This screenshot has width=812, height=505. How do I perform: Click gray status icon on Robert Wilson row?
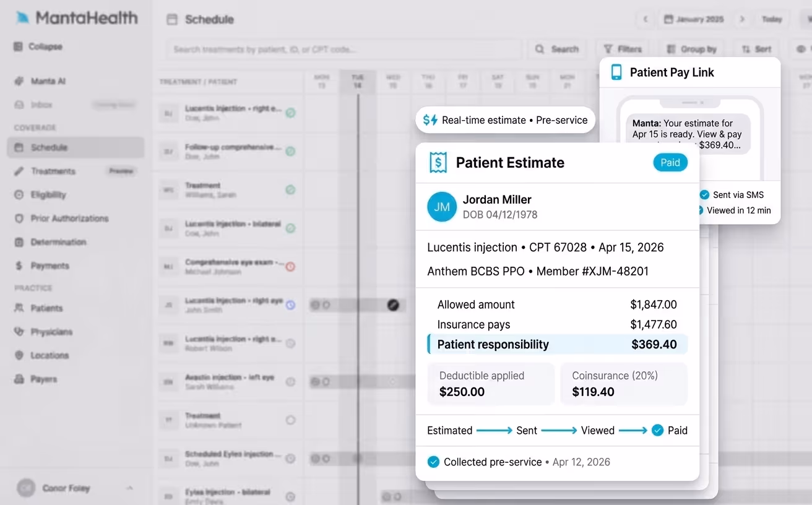pyautogui.click(x=290, y=343)
